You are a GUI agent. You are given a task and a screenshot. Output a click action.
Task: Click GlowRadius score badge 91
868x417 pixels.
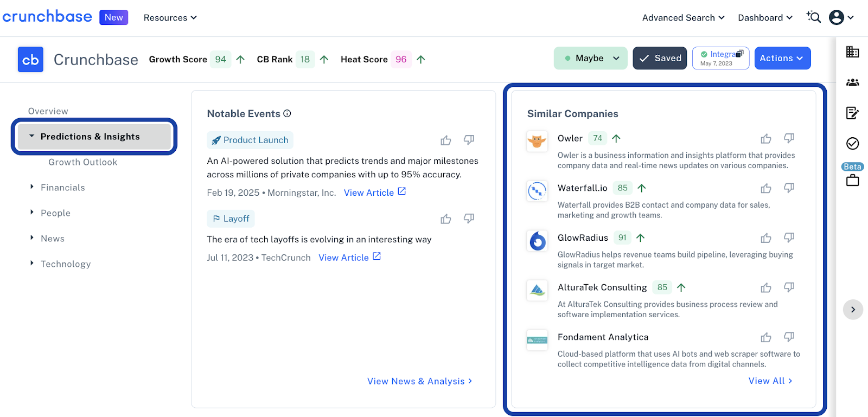pos(623,238)
